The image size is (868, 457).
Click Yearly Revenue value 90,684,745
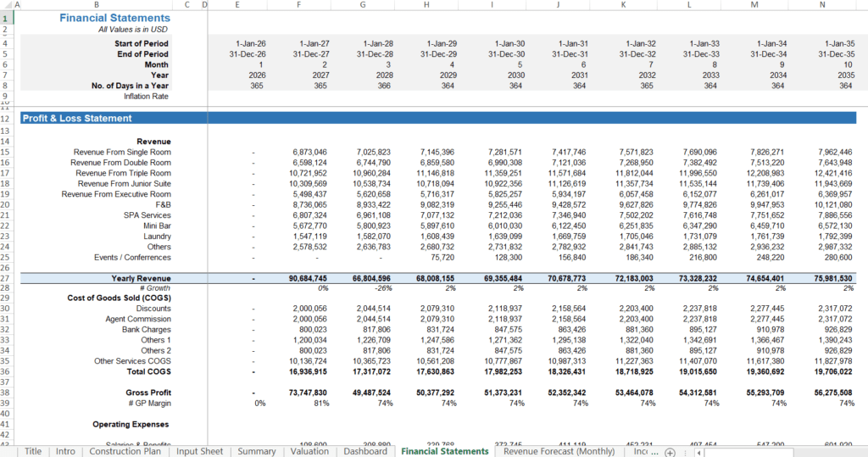pos(308,279)
